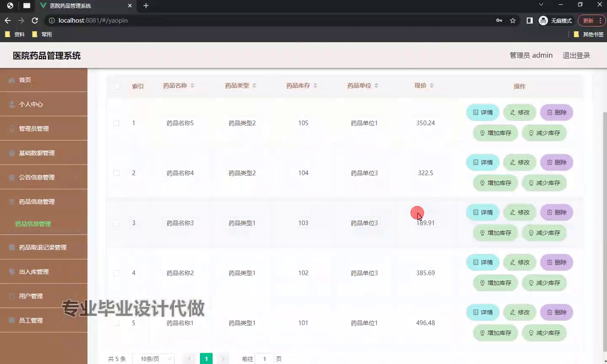Click 增加库存 for 药品名称3
Viewport: 607px width, 364px height.
495,233
